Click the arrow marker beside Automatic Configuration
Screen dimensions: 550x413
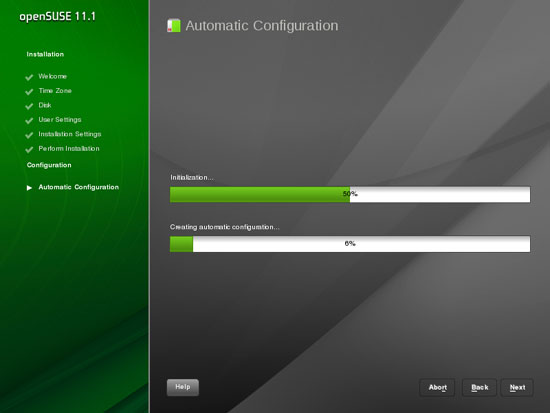click(29, 188)
